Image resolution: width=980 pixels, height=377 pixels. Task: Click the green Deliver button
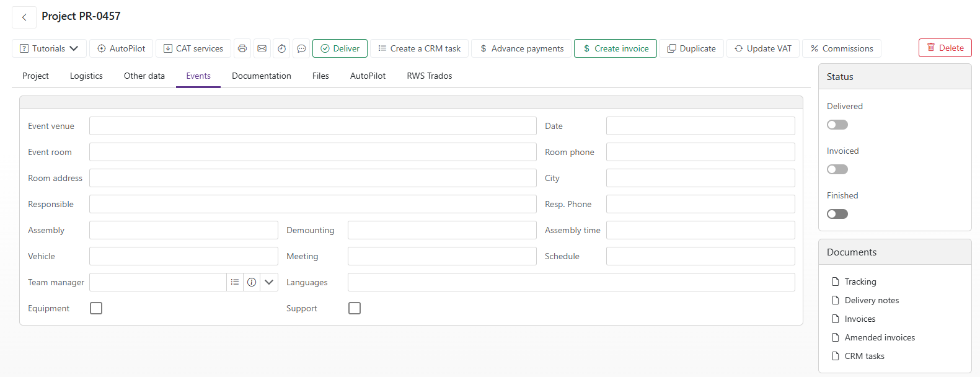coord(340,48)
